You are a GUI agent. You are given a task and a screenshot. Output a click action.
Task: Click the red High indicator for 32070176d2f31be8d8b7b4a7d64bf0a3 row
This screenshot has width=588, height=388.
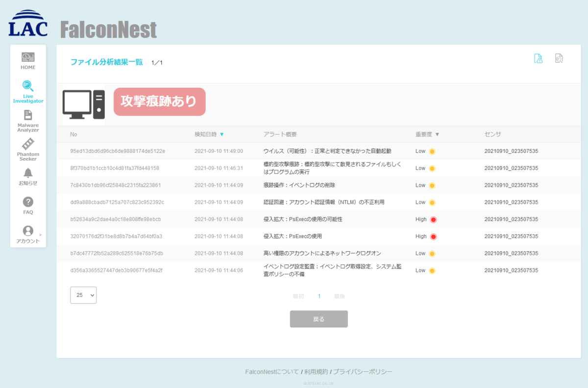[x=433, y=237]
